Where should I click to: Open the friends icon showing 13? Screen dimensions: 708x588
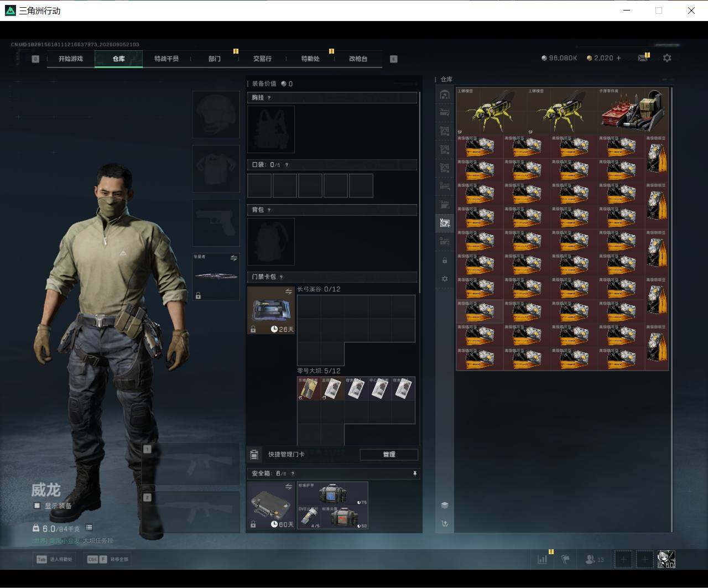[594, 559]
